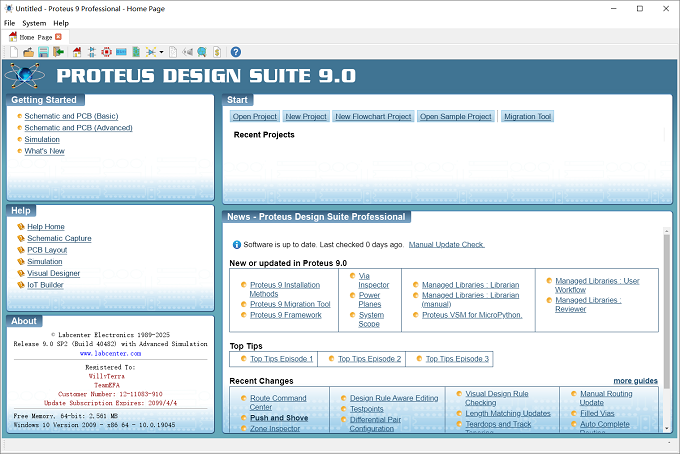Open the Route Command Center link
Image resolution: width=680 pixels, height=454 pixels.
[x=278, y=402]
